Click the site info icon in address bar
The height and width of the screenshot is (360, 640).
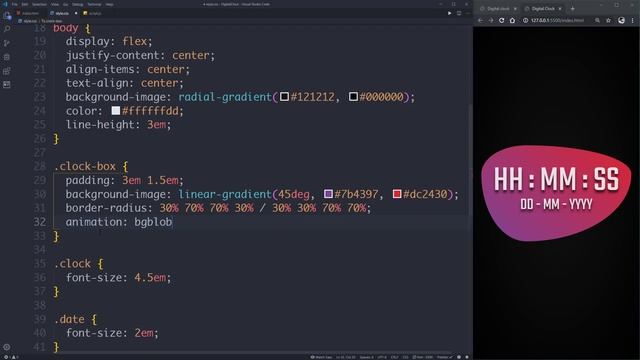coord(526,20)
